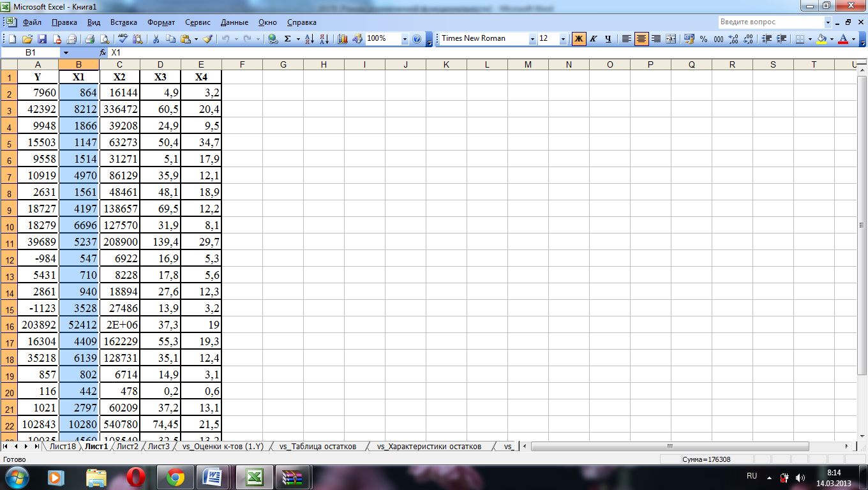Screen dimensions: 868x490
Task: Open the vs_Характеристики остатков sheet tab
Action: point(429,447)
